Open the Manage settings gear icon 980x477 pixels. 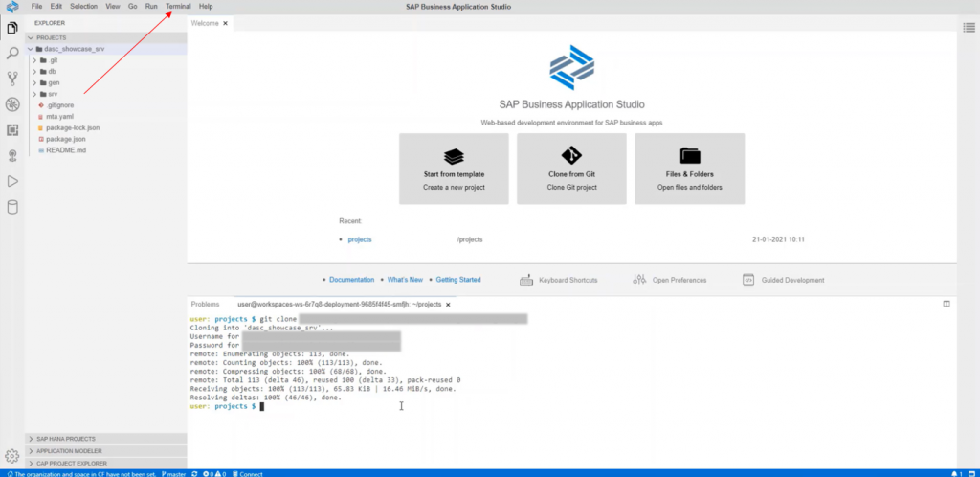point(11,456)
